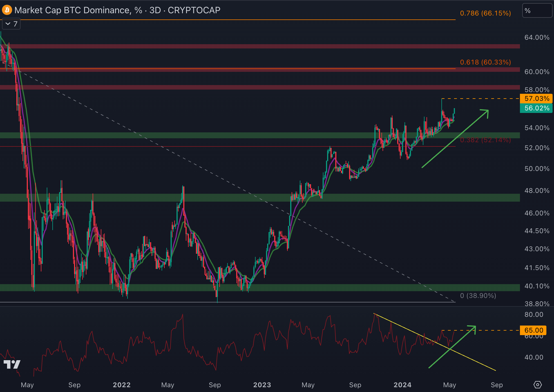Click the CRYPTOCAP exchange label

194,10
